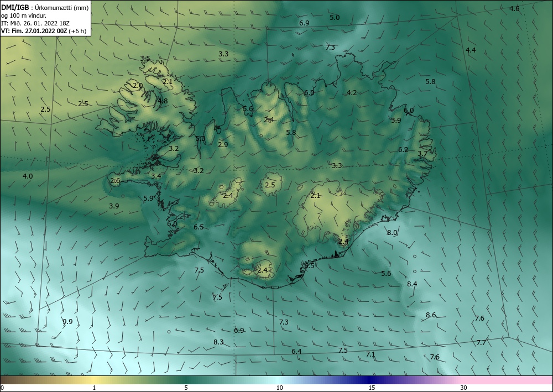This screenshot has height=392, width=553.
Task: Click the 7.7 value label
Action: coord(482,343)
